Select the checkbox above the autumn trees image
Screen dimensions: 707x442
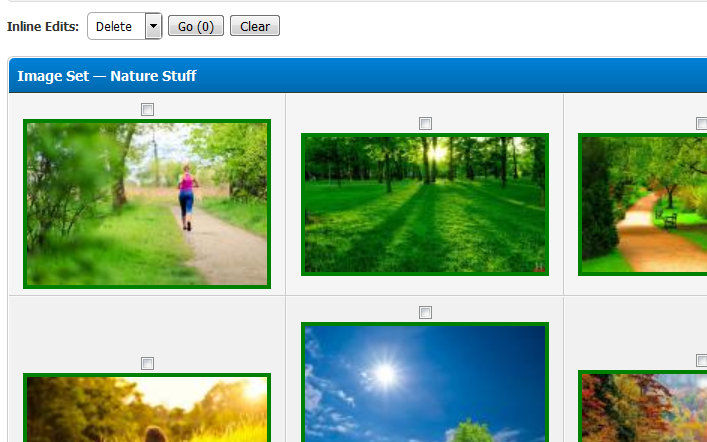[702, 360]
